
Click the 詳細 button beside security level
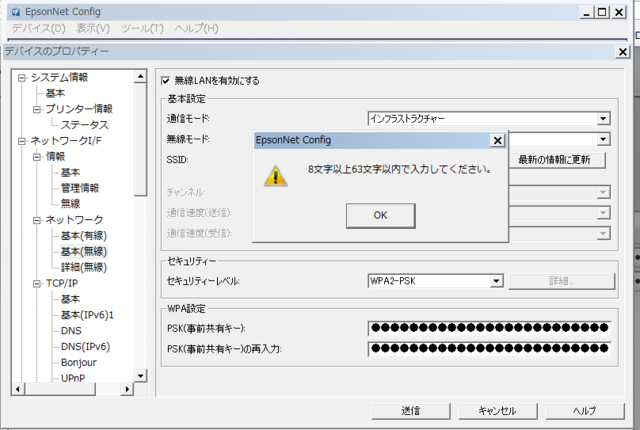point(562,281)
